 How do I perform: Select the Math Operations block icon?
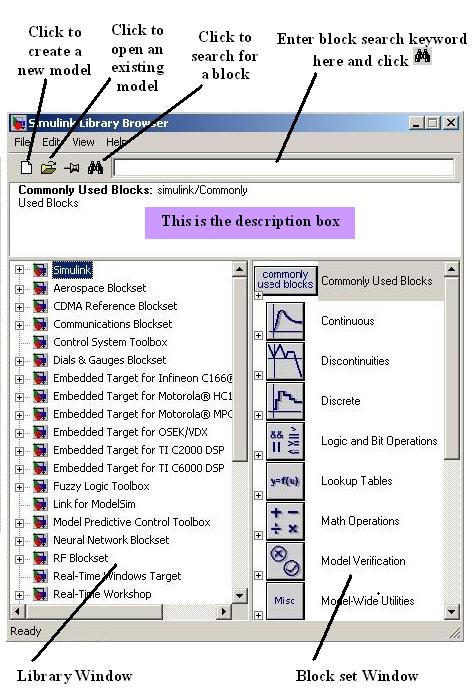[x=285, y=521]
